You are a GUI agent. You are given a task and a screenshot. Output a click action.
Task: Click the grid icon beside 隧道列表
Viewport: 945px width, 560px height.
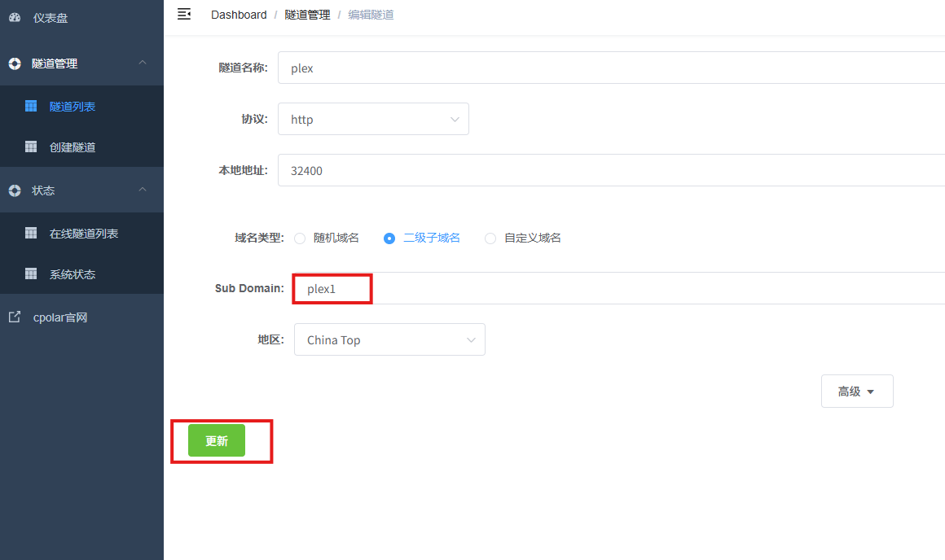click(31, 106)
